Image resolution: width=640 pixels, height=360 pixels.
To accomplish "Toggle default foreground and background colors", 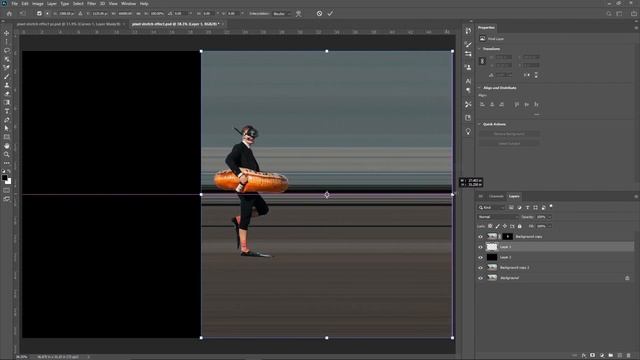I will 3,171.
